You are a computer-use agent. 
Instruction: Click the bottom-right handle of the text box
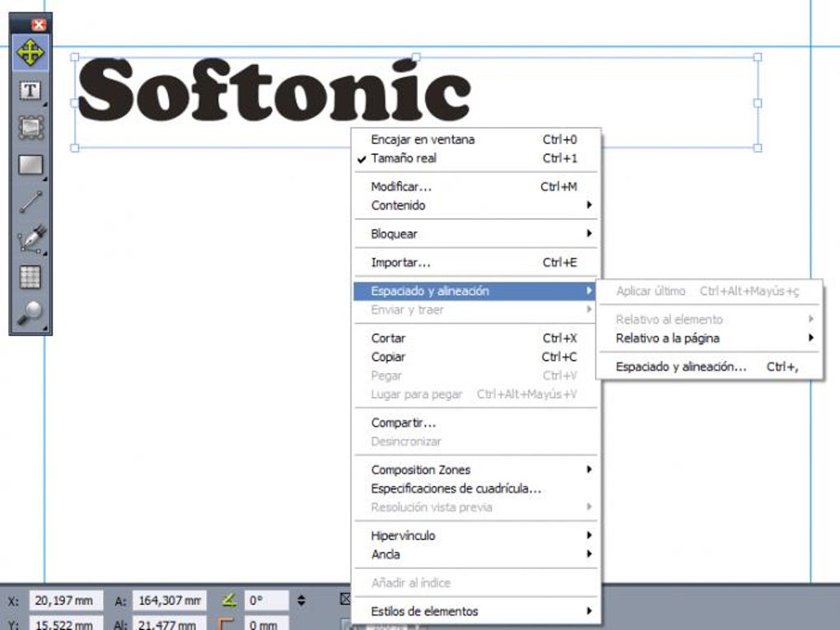coord(758,148)
